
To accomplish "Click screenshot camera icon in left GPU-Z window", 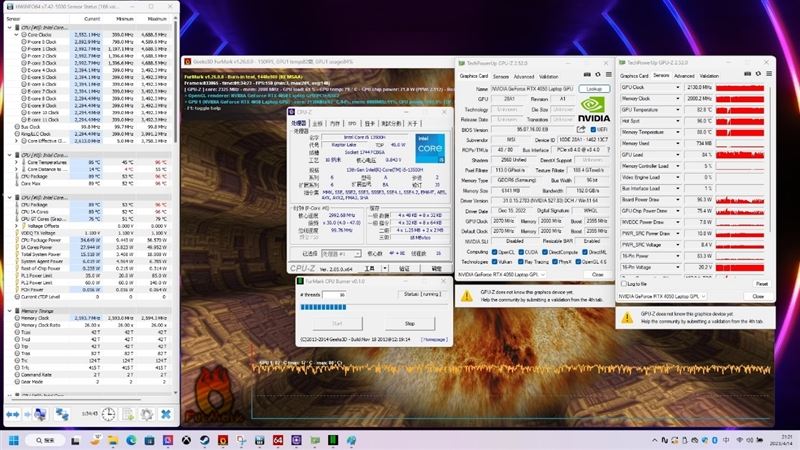I will (x=587, y=75).
